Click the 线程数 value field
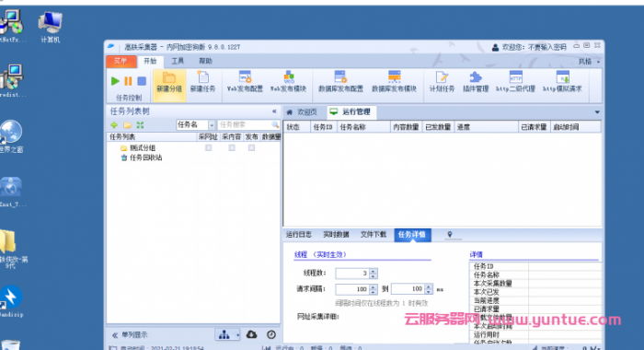Screen dimensions: 644x350 pyautogui.click(x=352, y=273)
